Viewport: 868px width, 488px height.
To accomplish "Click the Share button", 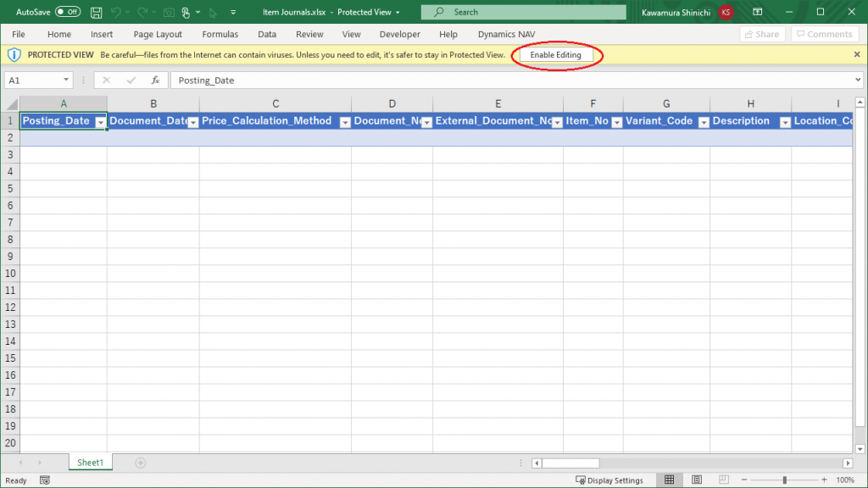I will coord(762,34).
